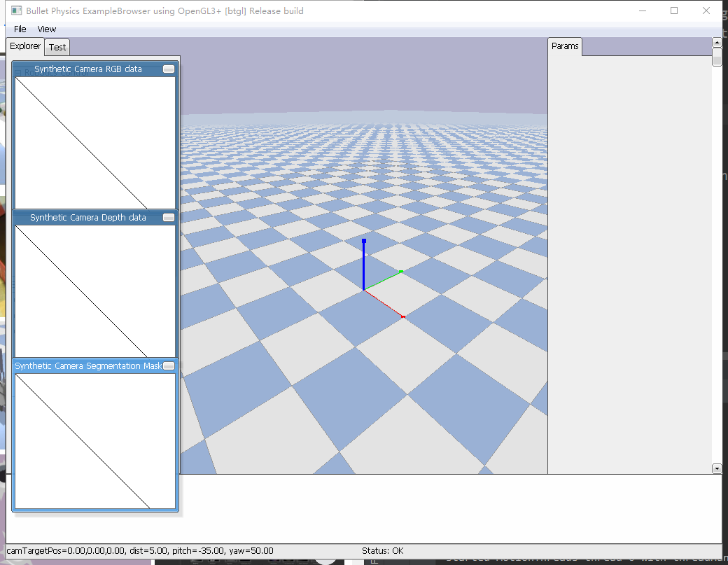Click the RGB data preview image

[95, 143]
